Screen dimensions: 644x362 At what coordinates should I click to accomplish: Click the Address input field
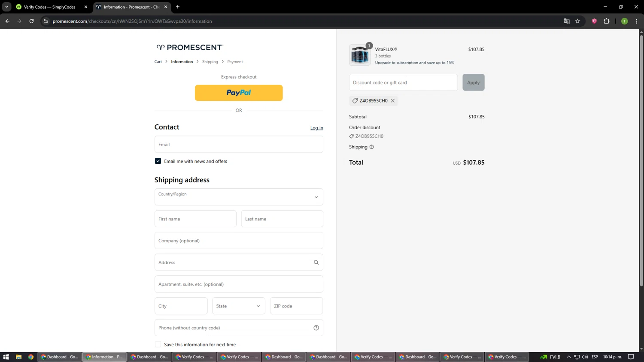tap(239, 262)
